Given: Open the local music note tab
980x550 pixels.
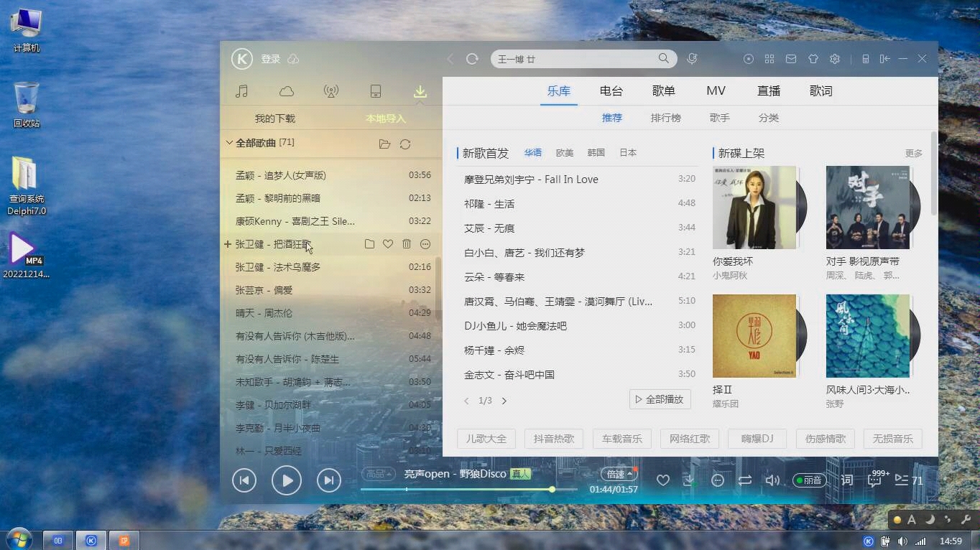Looking at the screenshot, I should click(x=242, y=91).
